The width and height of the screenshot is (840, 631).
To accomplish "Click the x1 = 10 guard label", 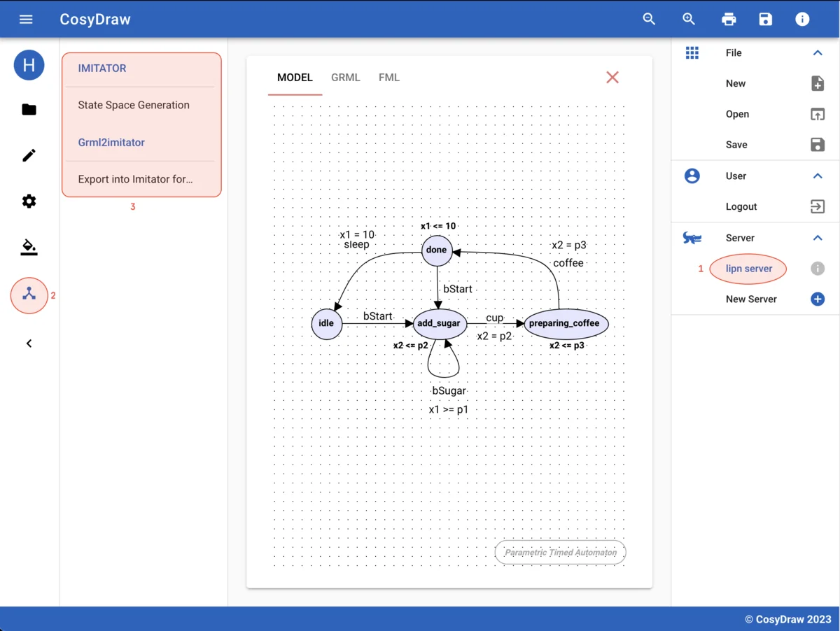I will click(357, 235).
